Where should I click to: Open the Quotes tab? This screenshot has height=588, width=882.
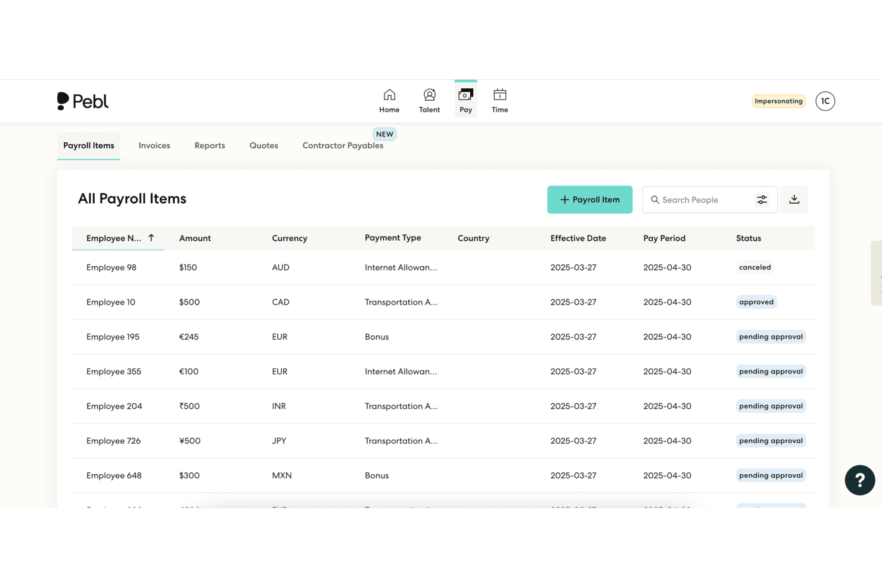tap(263, 146)
